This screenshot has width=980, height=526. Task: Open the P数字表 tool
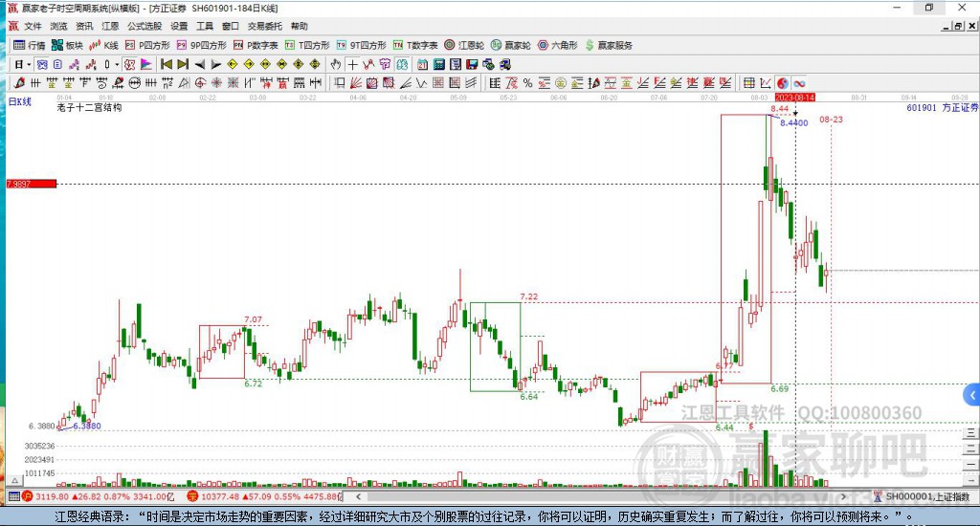click(x=256, y=45)
